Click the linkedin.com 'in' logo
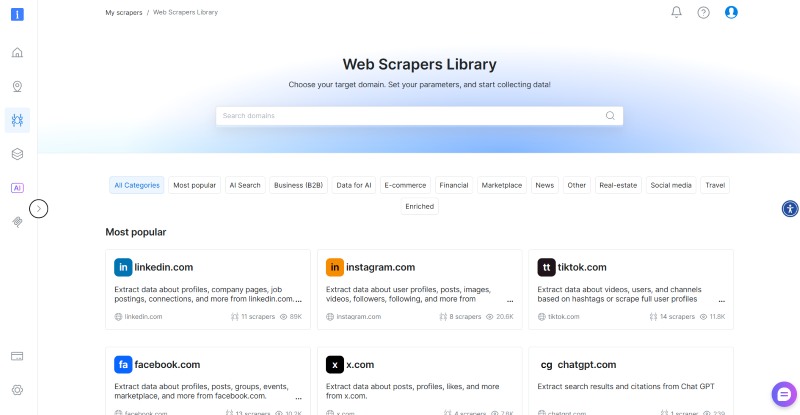This screenshot has height=415, width=800. pyautogui.click(x=123, y=267)
